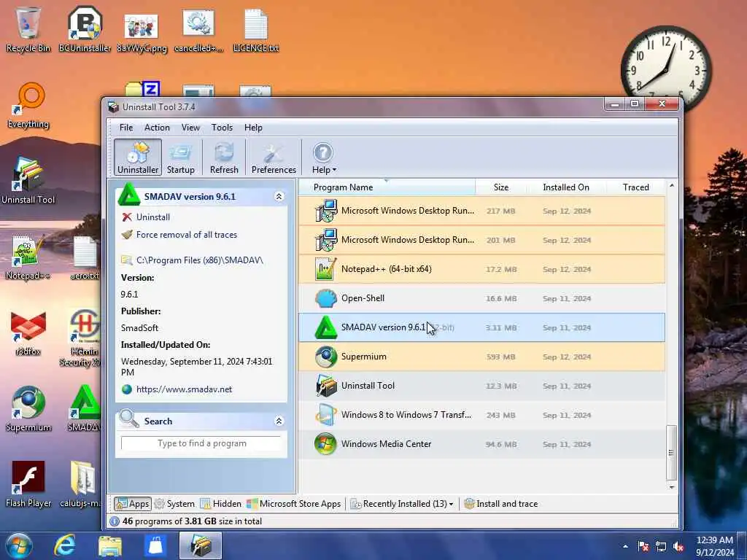Click the list scrollbar down arrow
The height and width of the screenshot is (560, 747).
[x=672, y=487]
